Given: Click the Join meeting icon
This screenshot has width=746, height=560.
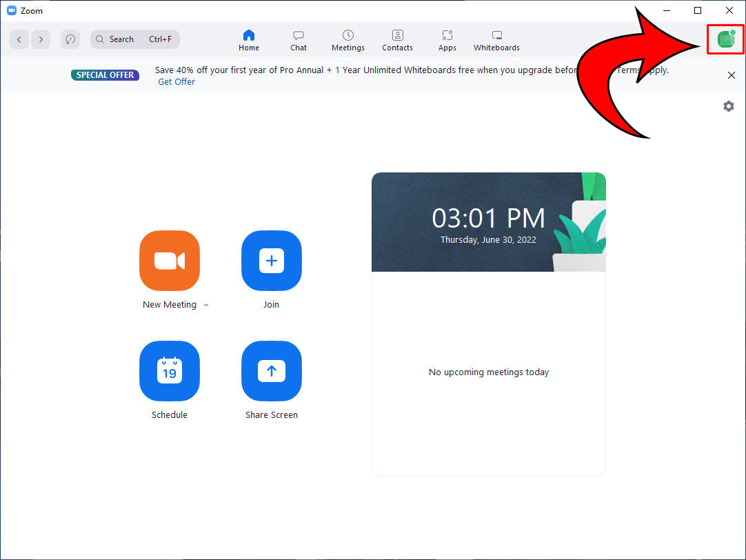Looking at the screenshot, I should 271,261.
